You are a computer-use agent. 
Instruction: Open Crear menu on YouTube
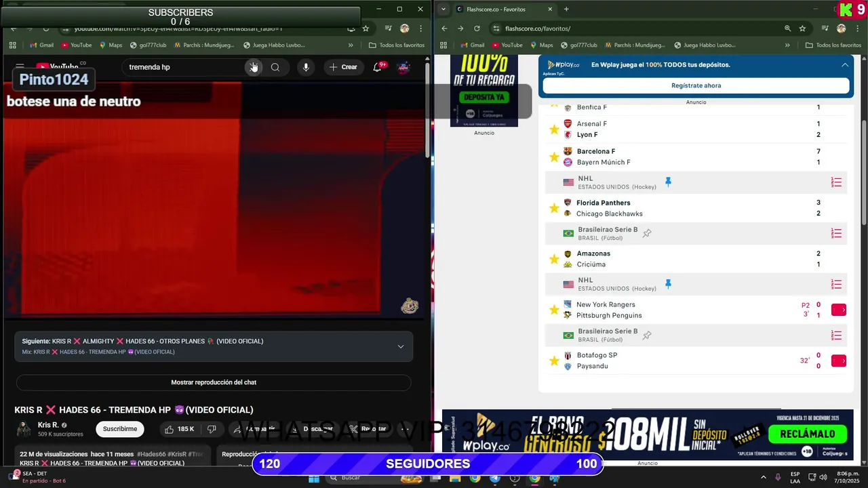click(x=343, y=67)
